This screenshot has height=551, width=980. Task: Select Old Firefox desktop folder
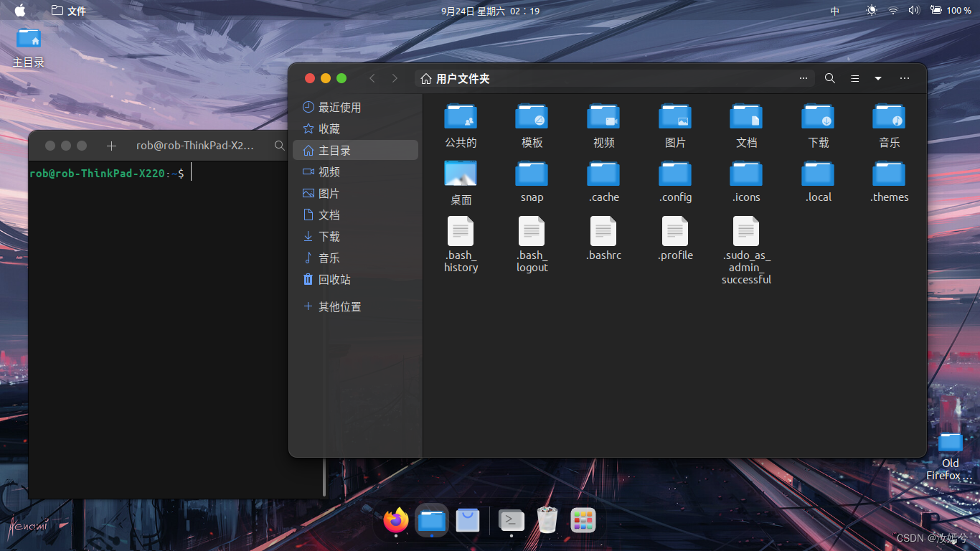(950, 456)
